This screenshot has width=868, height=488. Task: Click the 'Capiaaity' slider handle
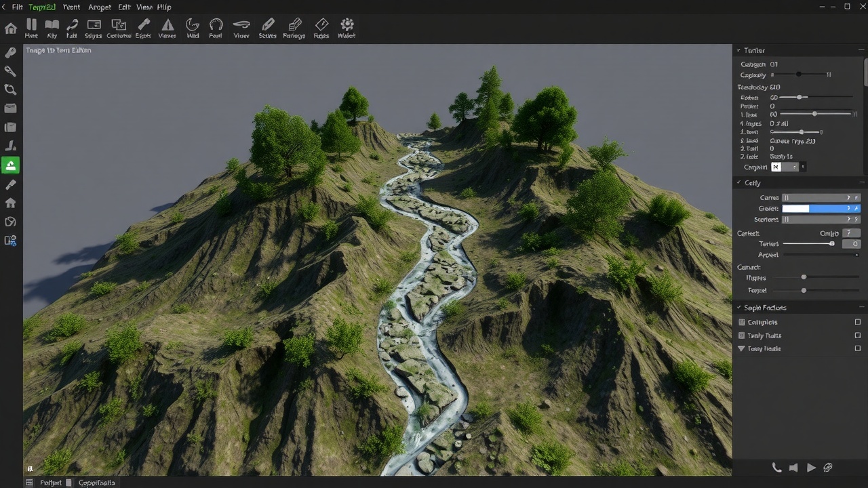(x=799, y=75)
